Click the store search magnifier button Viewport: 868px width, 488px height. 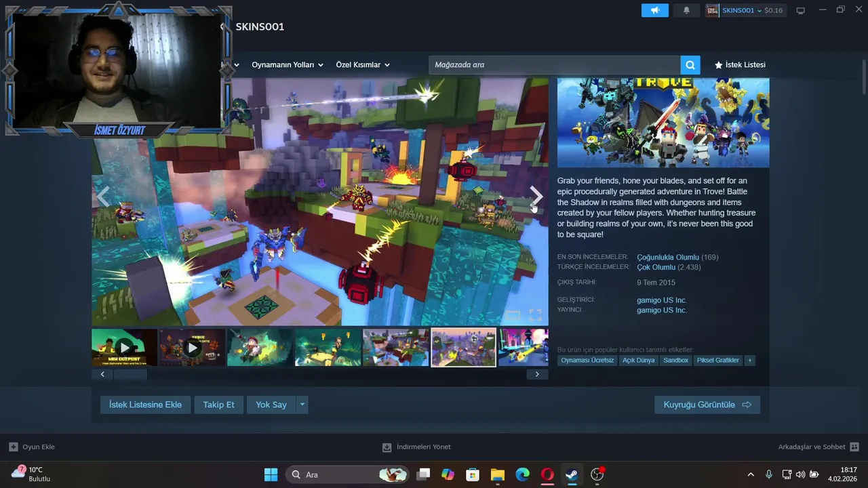pos(690,65)
